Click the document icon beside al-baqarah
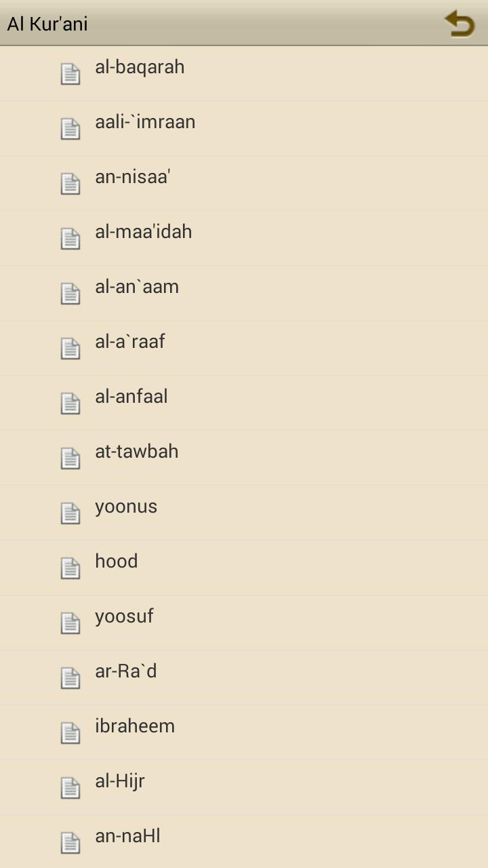This screenshot has width=488, height=868. click(70, 74)
